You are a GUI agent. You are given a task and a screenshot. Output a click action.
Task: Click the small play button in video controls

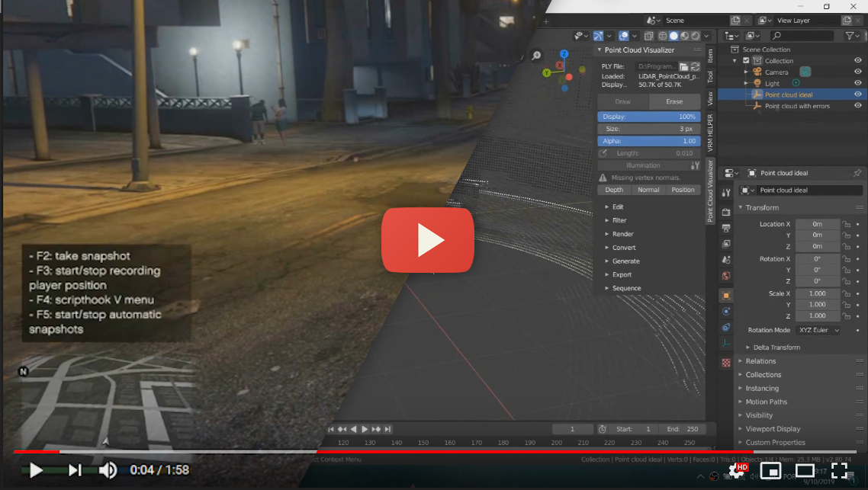(x=36, y=470)
